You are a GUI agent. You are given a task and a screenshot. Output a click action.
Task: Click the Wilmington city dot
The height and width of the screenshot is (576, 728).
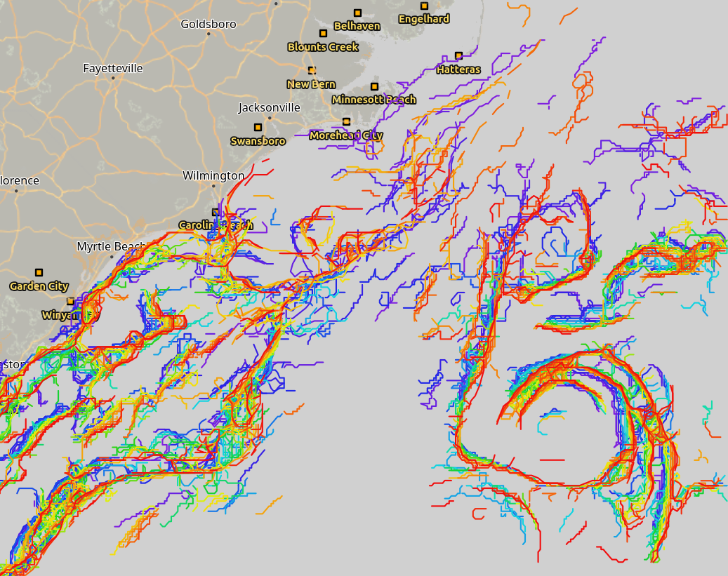[213, 186]
